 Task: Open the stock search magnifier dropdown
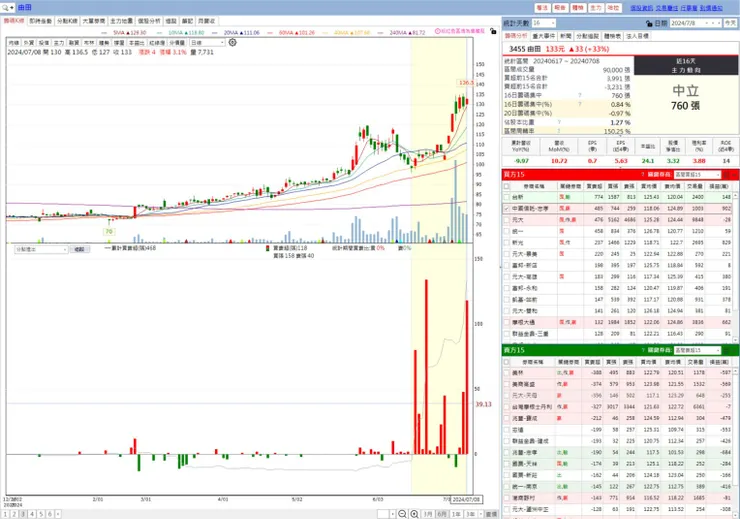point(8,8)
